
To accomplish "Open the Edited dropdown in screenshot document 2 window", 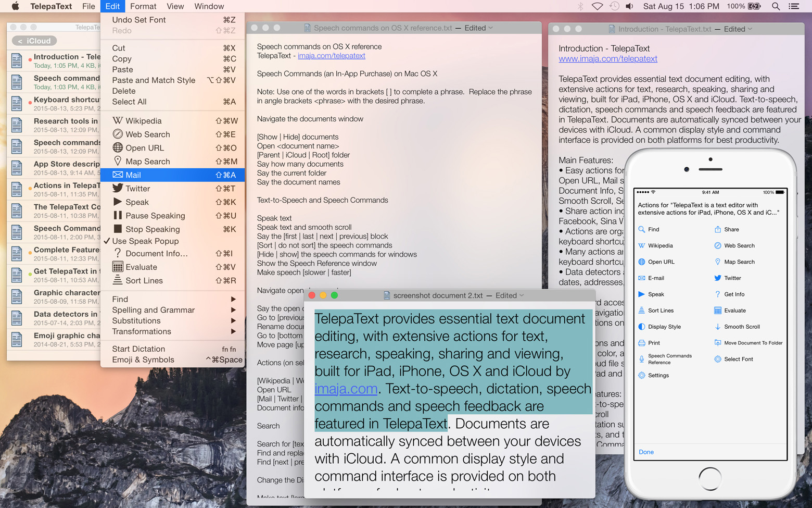I will click(510, 295).
